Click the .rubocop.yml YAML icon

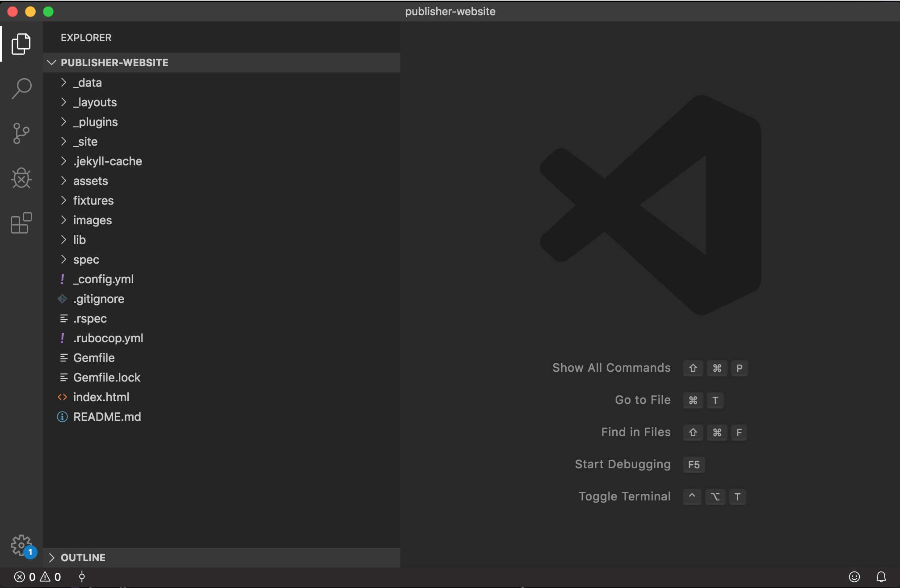[63, 338]
